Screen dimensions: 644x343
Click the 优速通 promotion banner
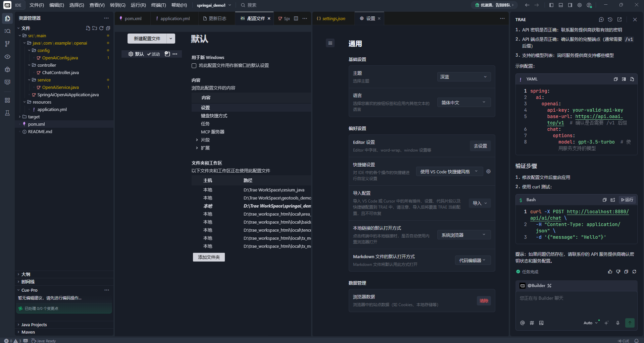point(494,5)
